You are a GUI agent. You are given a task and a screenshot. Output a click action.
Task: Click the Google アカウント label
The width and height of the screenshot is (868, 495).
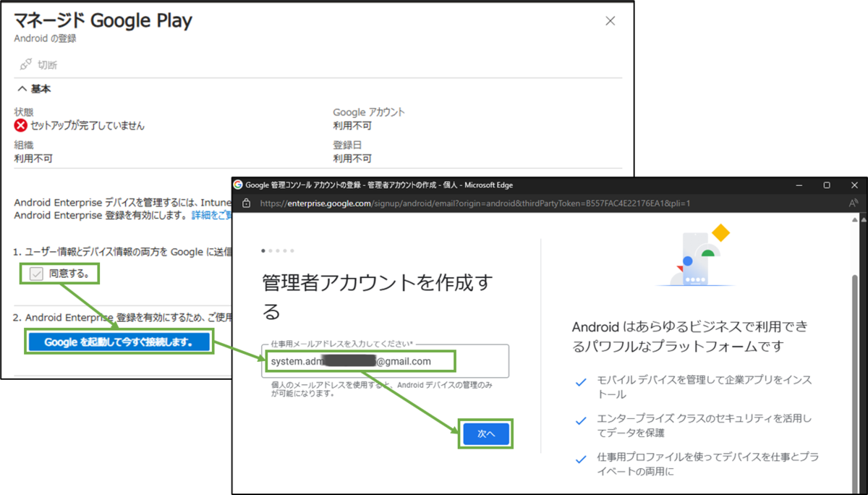(x=369, y=112)
